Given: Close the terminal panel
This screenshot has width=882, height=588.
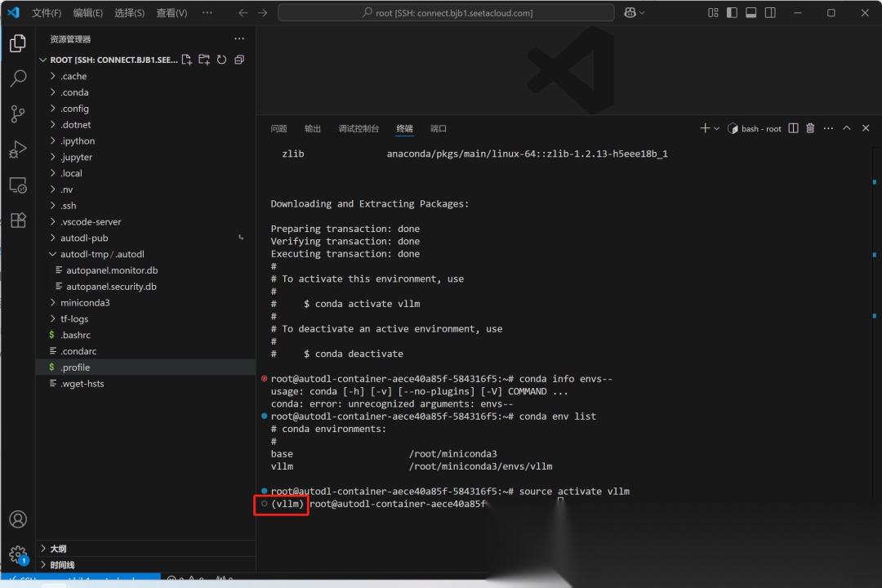Looking at the screenshot, I should (866, 128).
